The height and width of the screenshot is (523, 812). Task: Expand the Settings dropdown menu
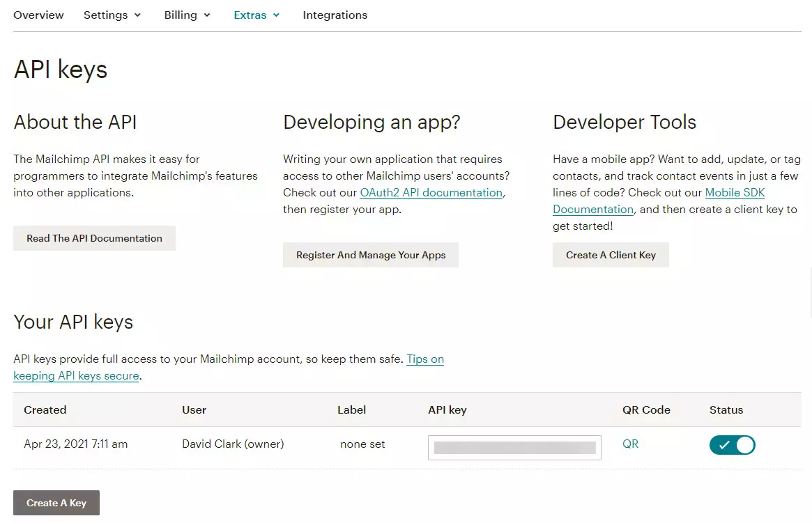(112, 15)
